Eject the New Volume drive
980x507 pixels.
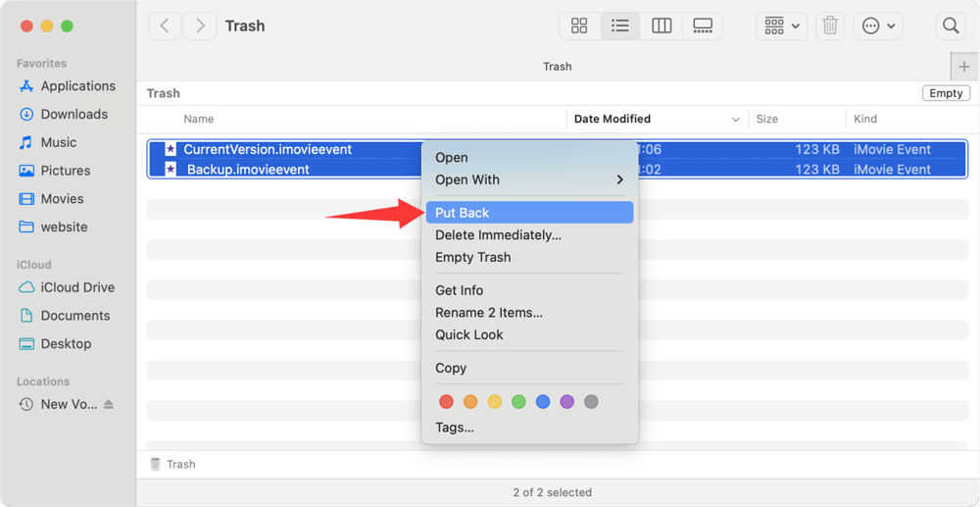pyautogui.click(x=109, y=405)
